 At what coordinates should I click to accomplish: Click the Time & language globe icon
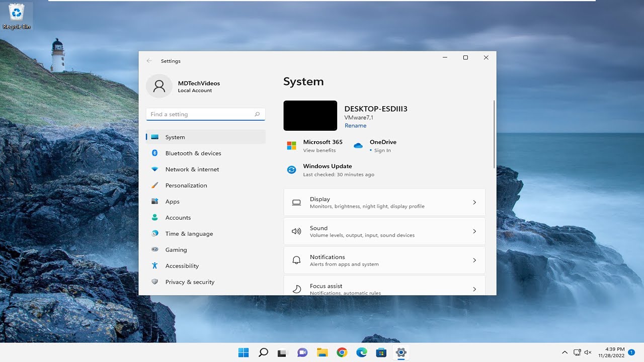155,233
